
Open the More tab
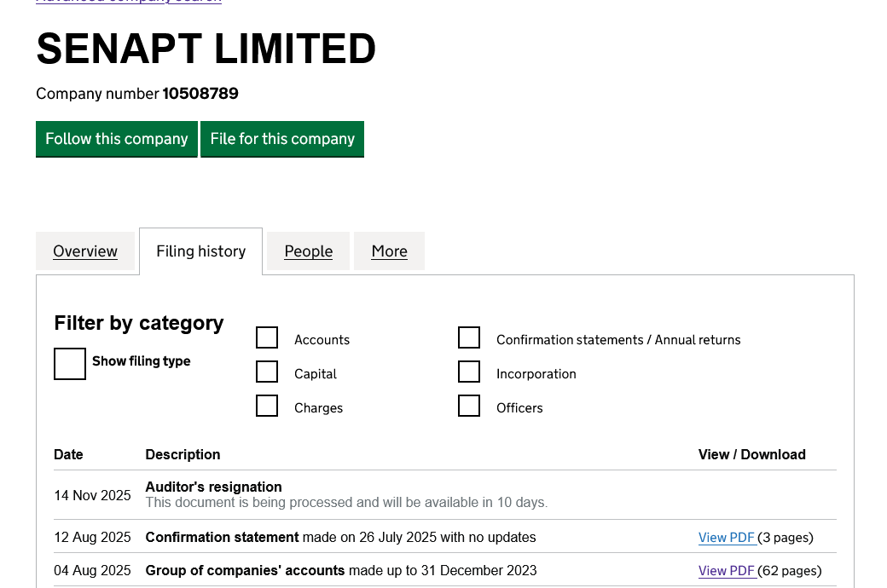coord(389,251)
